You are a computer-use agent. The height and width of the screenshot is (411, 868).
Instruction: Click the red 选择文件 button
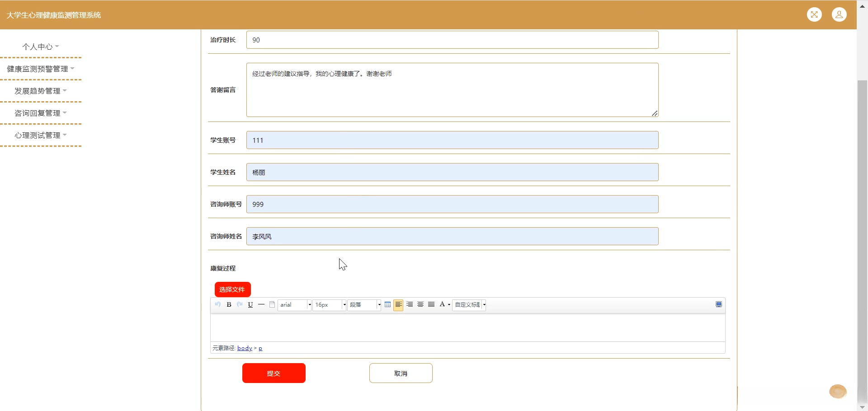tap(232, 290)
